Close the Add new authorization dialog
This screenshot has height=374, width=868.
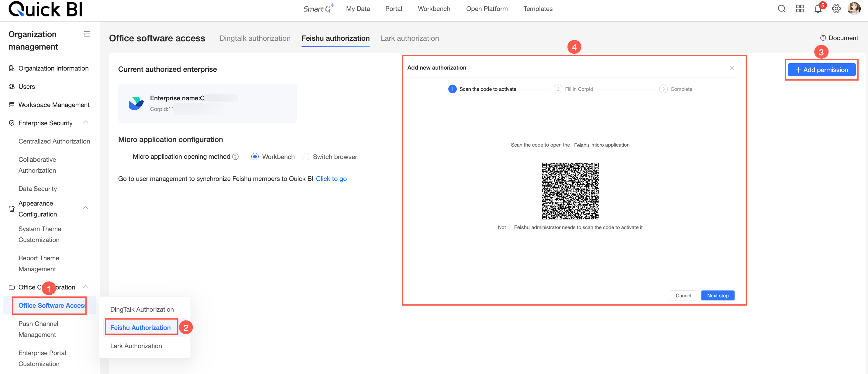(732, 68)
